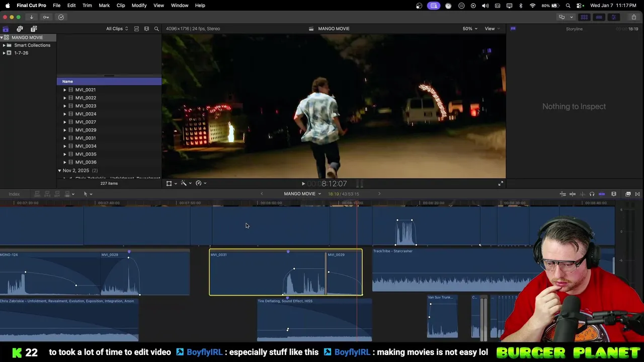644x362 pixels.
Task: Open workspace layout dropdown arrow
Action: (571, 17)
